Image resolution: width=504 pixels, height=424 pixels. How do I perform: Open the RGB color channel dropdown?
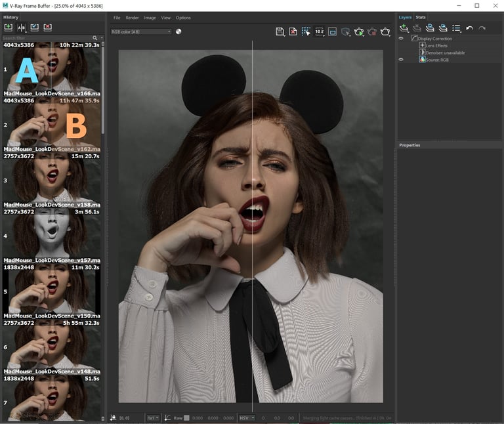tap(141, 32)
